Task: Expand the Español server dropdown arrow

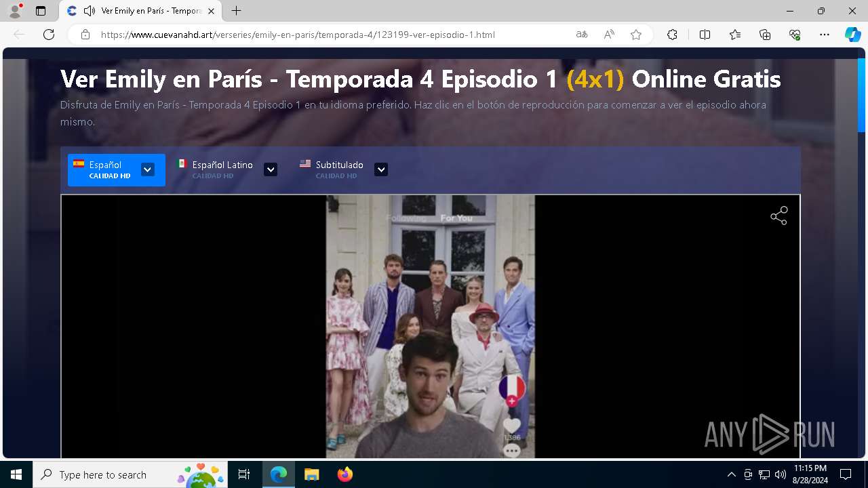Action: click(148, 169)
